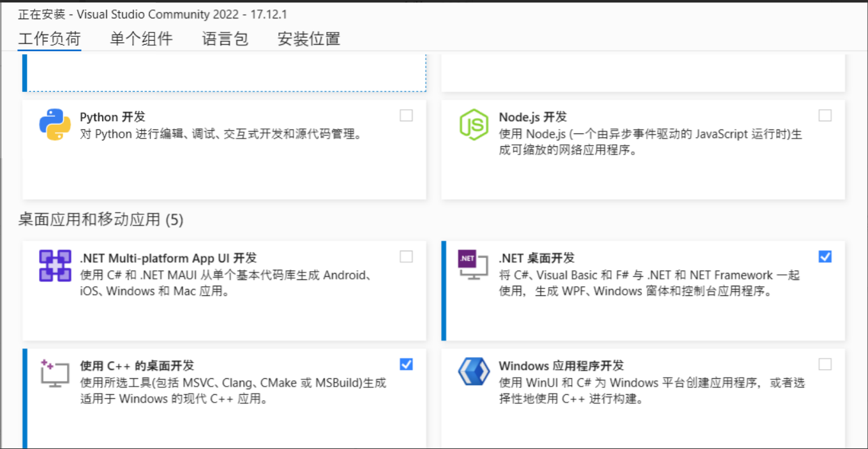Click the description starting '使用 C# 和 .NET MAUI'
This screenshot has width=868, height=449.
point(226,283)
